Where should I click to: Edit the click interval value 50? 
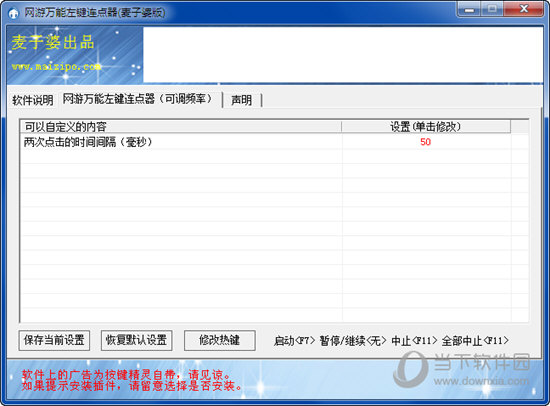click(x=425, y=142)
